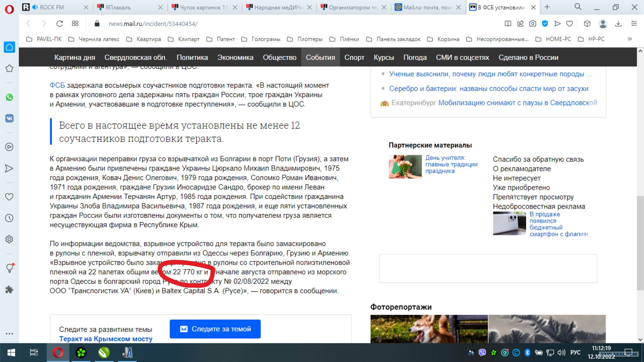Open sidebar setup three dots

9,334
